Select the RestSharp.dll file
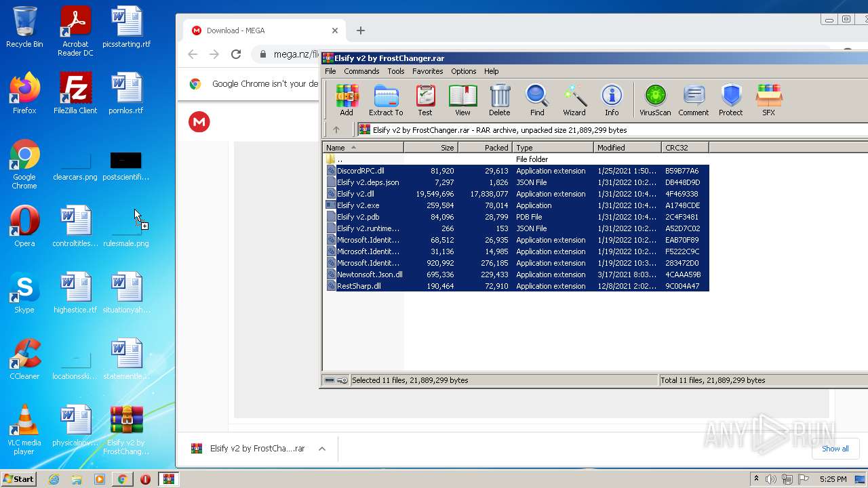This screenshot has height=488, width=868. click(x=516, y=286)
